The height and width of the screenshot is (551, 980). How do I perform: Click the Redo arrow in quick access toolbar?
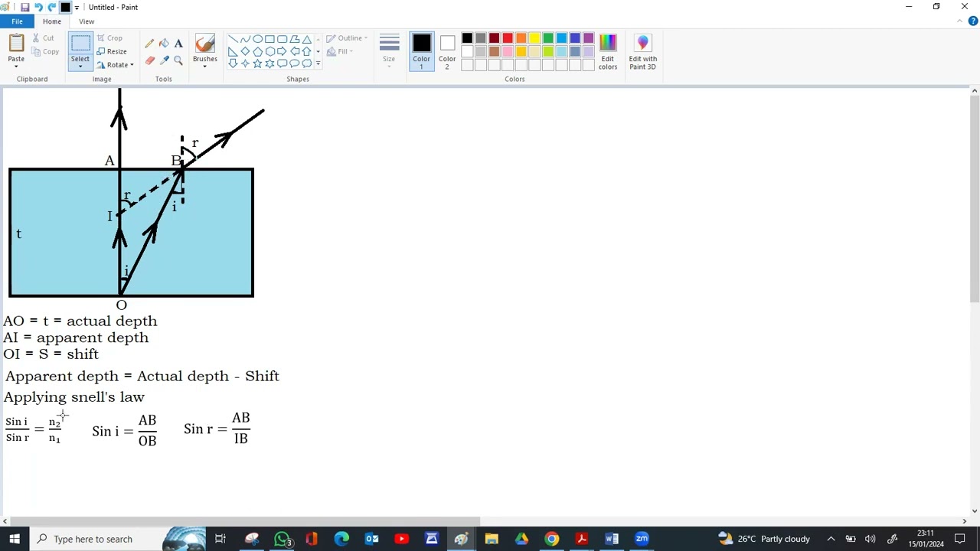coord(52,7)
